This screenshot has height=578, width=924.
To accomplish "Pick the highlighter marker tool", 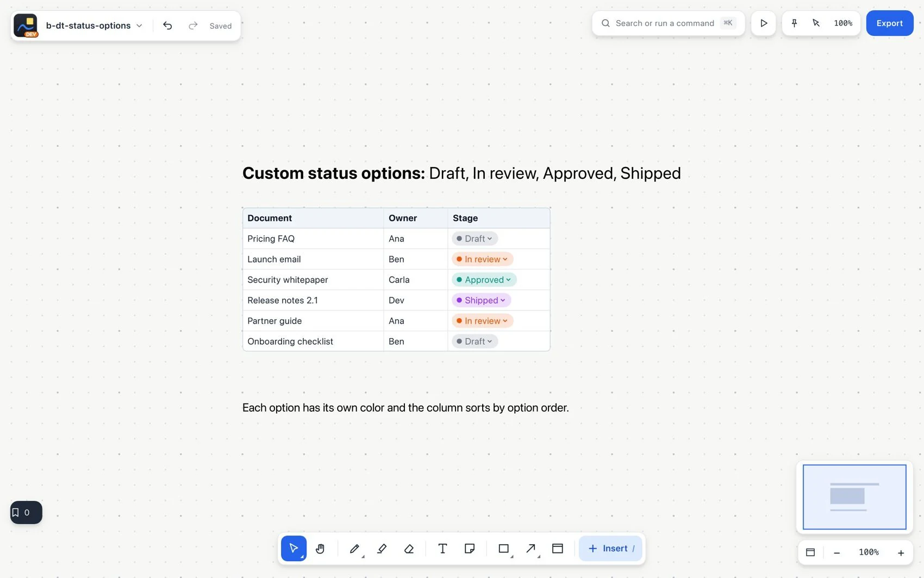I will point(382,548).
